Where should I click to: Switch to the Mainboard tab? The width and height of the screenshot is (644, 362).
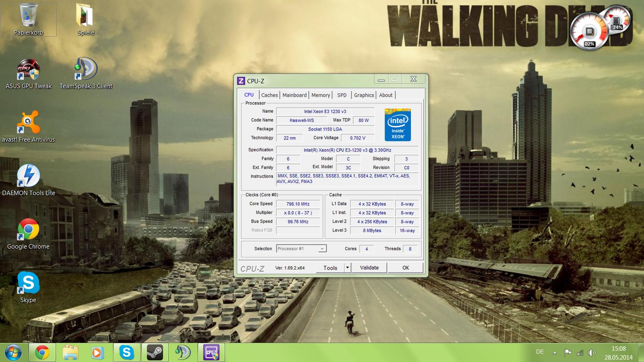(x=294, y=95)
